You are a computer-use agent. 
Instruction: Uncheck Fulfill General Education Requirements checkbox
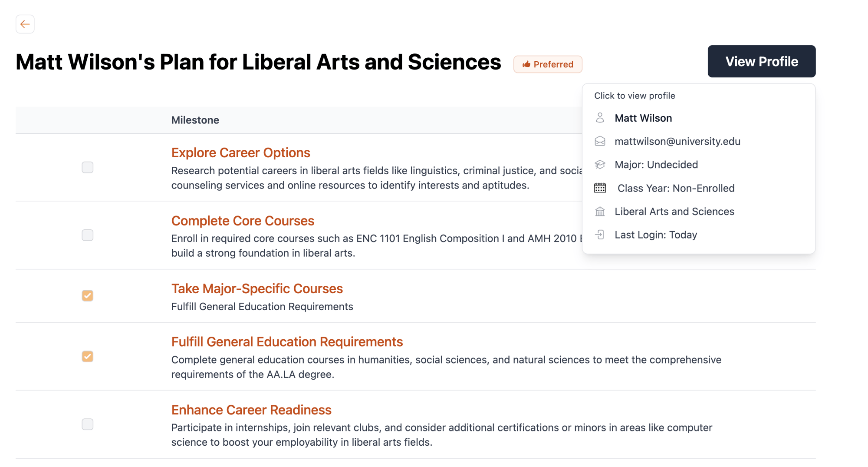click(87, 356)
